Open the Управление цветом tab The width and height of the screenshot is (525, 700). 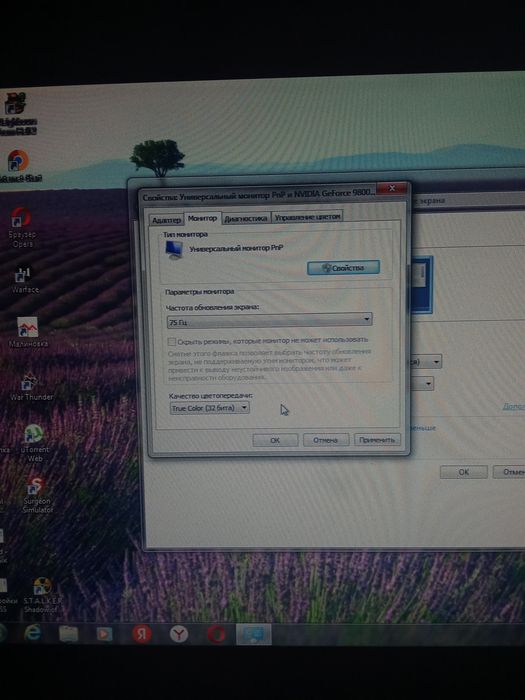tap(307, 217)
